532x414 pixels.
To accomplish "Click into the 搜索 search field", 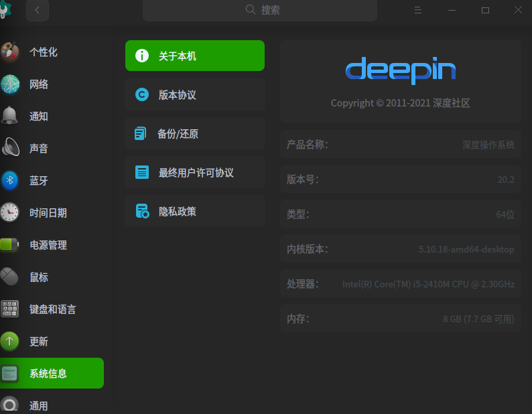I will [260, 10].
